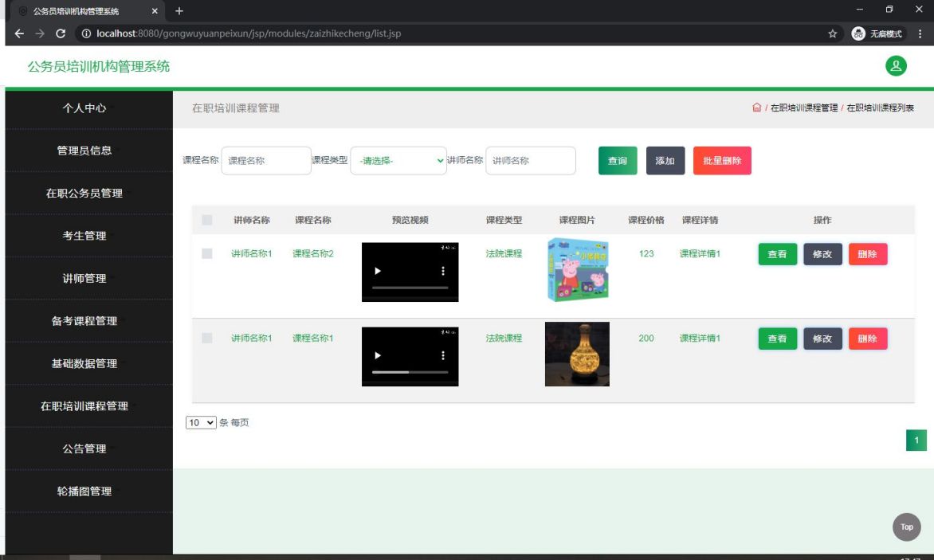Click the 公务员培训机构管理系统 site title

pyautogui.click(x=99, y=66)
